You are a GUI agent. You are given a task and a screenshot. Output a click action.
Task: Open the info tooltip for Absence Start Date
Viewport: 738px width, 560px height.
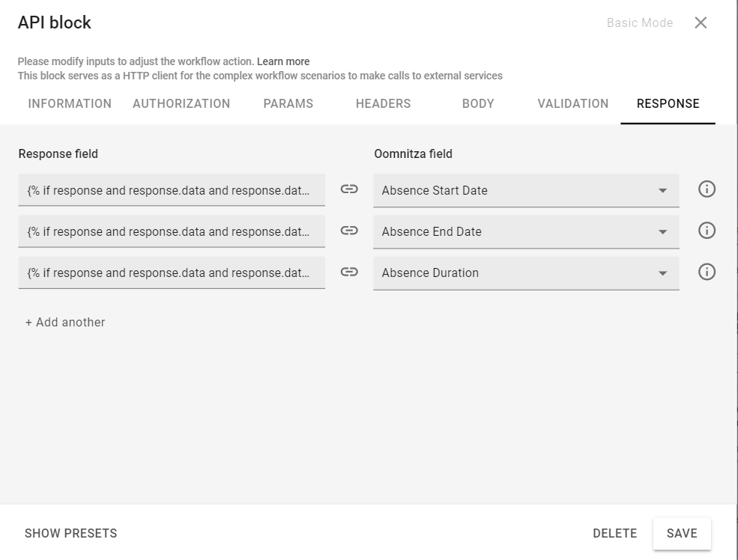[707, 189]
